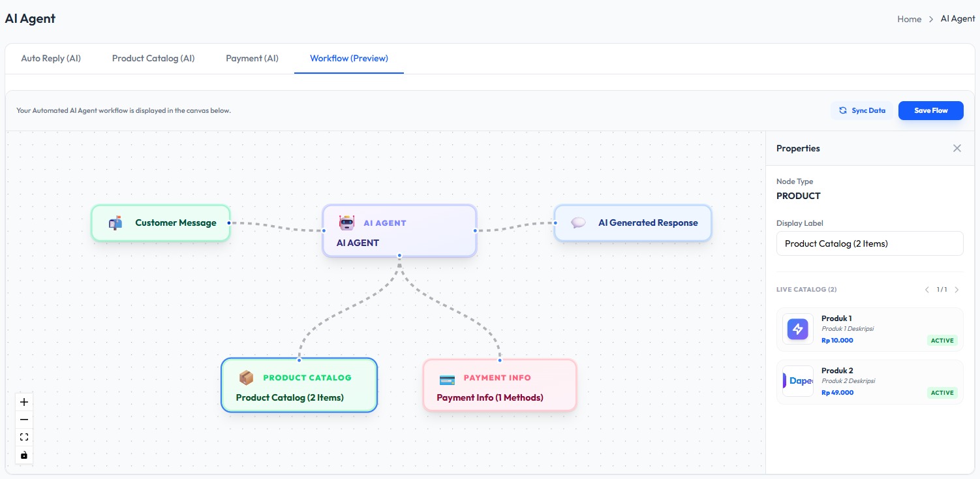The height and width of the screenshot is (479, 980).
Task: Open the Home breadcrumb link
Action: (x=909, y=19)
